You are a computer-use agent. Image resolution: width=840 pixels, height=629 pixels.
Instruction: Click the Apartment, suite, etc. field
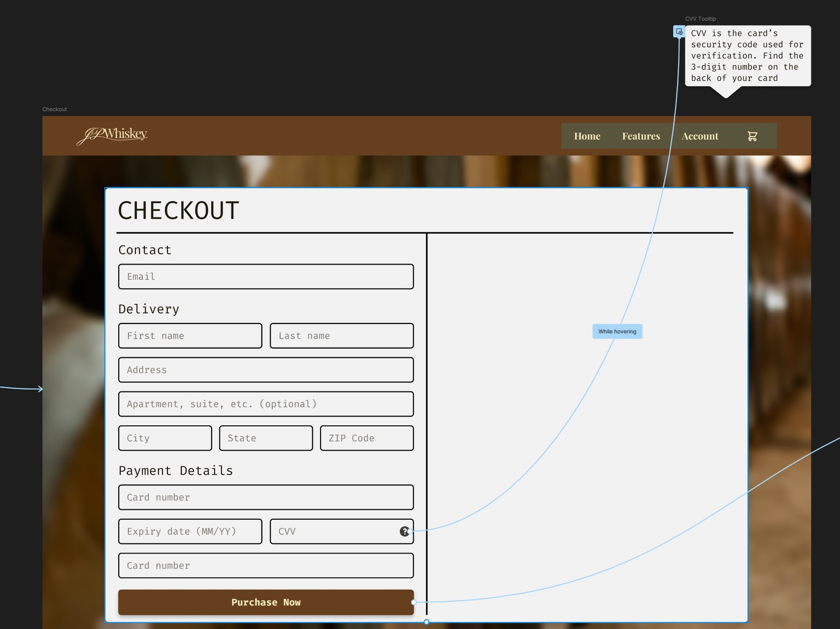(x=266, y=404)
